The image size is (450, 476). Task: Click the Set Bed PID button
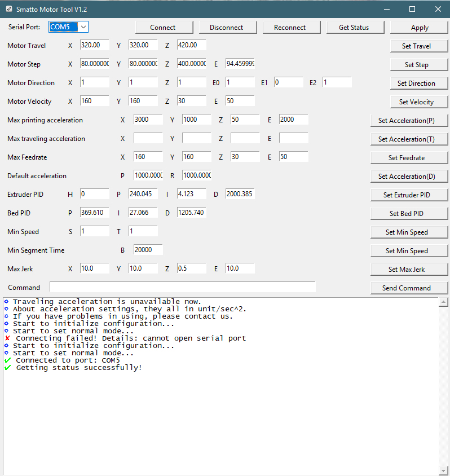(409, 214)
